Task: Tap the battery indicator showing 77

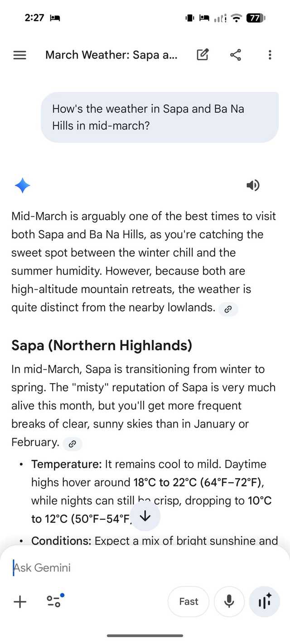Action: click(255, 18)
